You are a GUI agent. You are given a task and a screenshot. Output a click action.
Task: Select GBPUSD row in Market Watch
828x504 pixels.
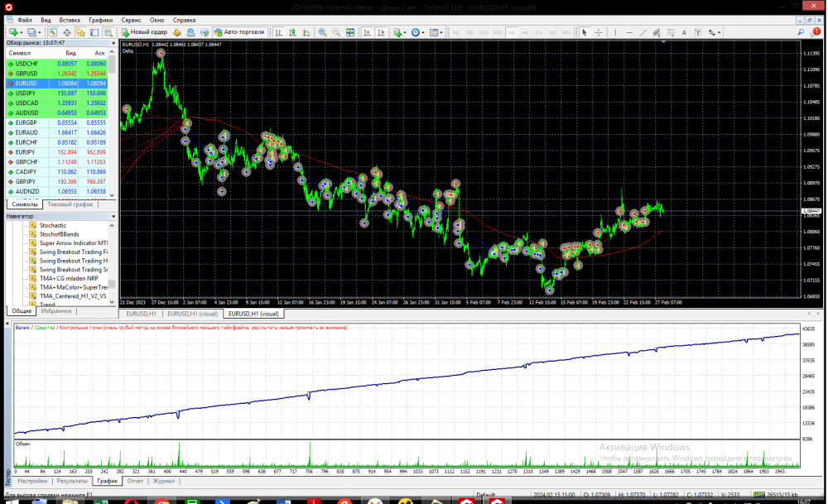(56, 74)
